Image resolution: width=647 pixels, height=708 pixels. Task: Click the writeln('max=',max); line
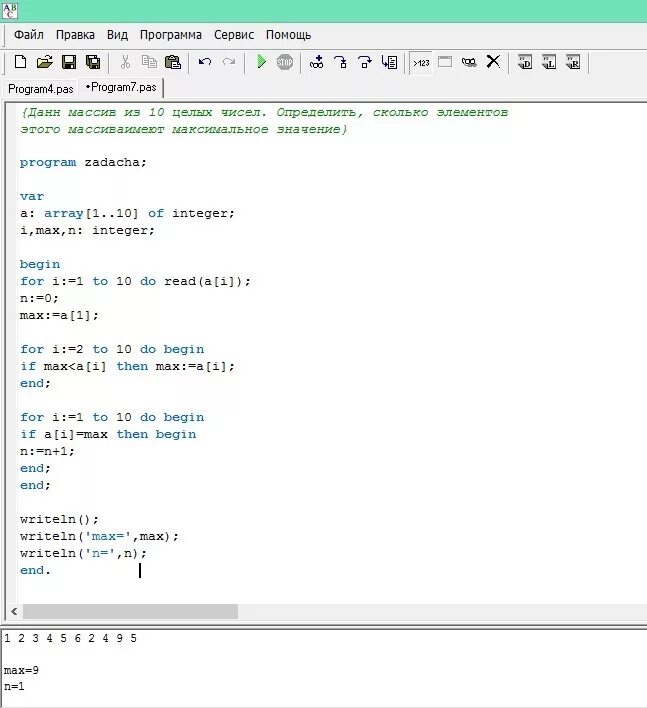(99, 536)
